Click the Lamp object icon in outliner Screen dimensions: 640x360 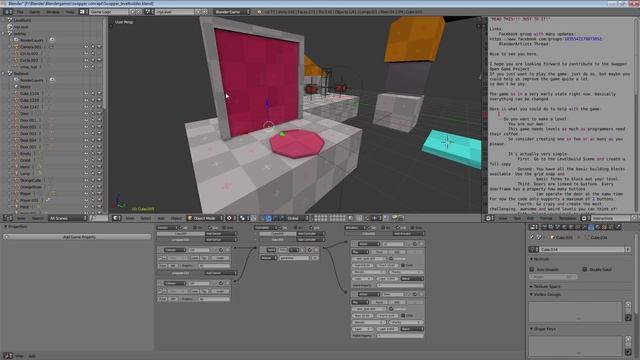(x=16, y=173)
